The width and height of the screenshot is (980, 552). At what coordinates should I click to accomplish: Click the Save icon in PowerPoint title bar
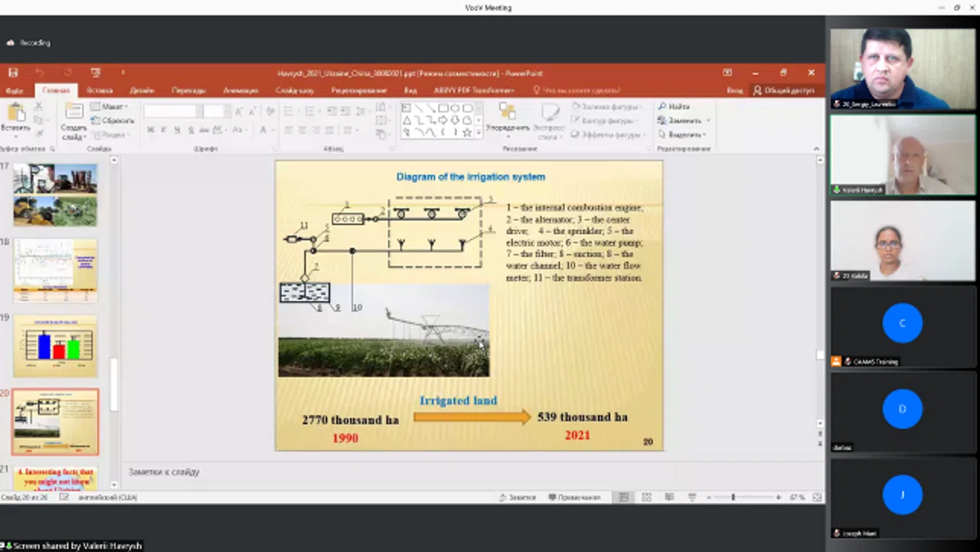tap(13, 73)
